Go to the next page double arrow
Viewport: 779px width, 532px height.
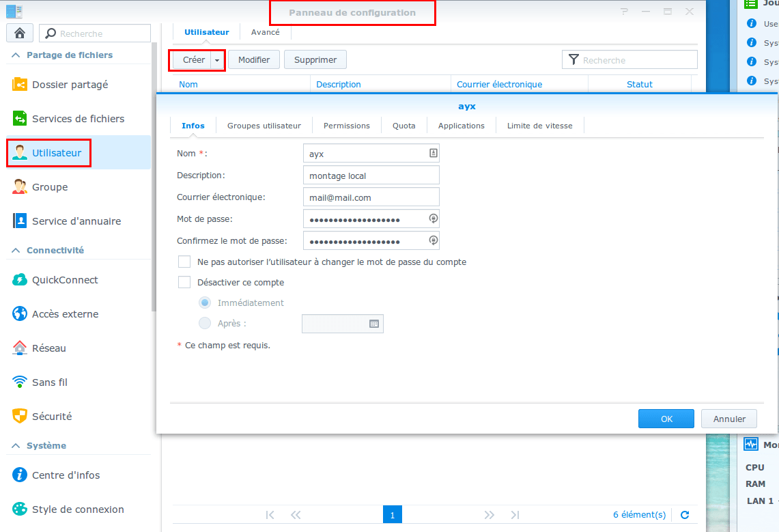pos(490,515)
